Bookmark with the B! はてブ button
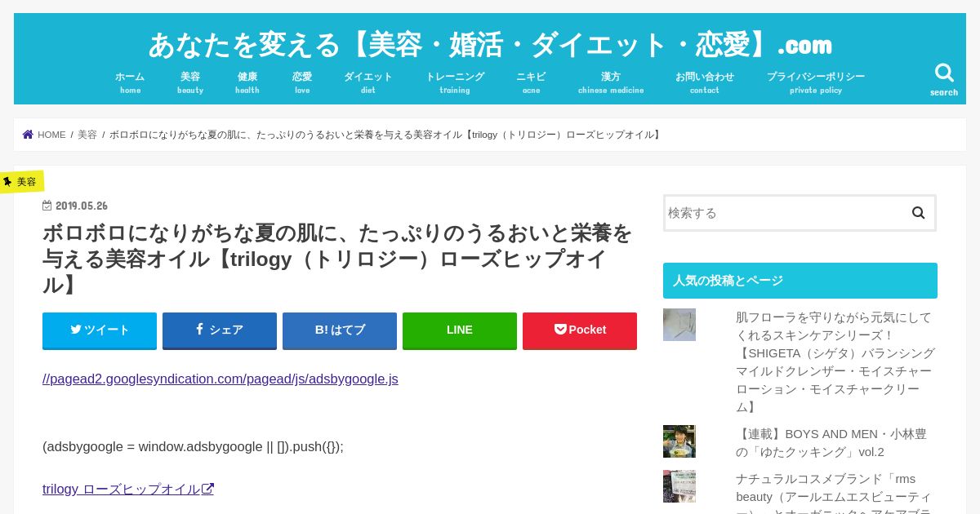This screenshot has width=980, height=514. pyautogui.click(x=340, y=330)
